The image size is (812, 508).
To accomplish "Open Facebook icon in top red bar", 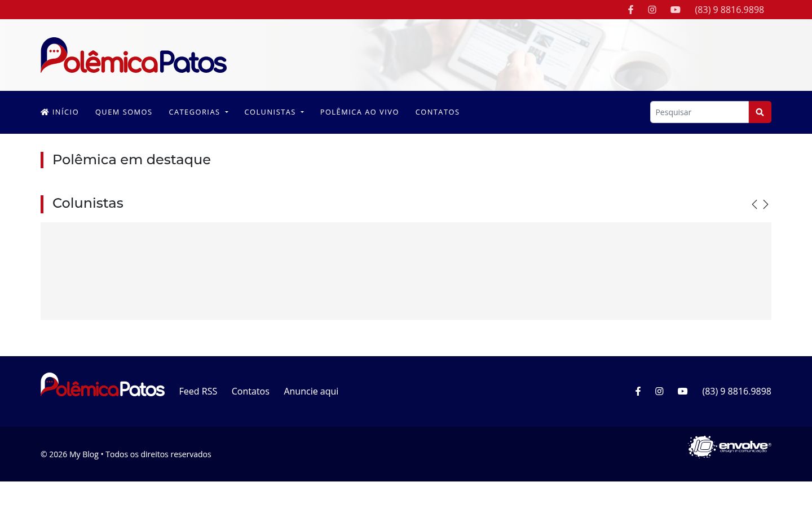I will click(630, 10).
